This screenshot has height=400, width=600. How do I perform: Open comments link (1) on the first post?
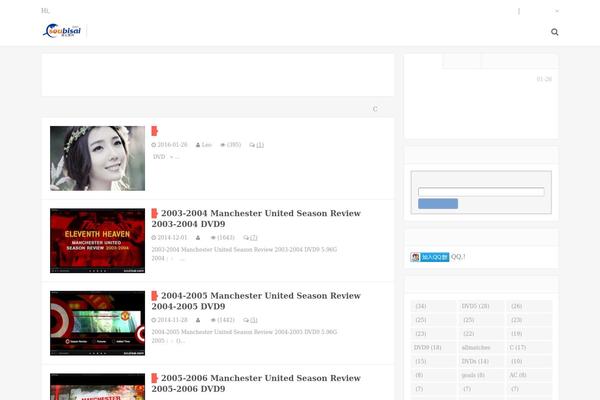coord(260,145)
